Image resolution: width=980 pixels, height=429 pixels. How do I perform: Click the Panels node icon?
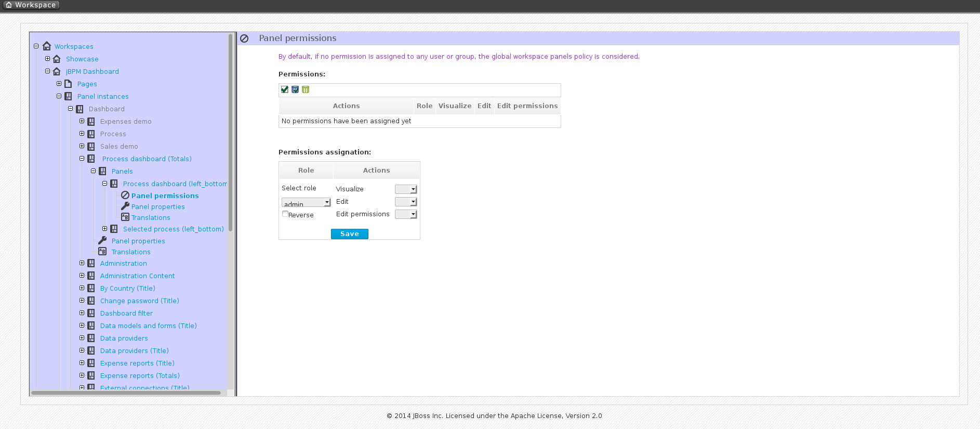click(x=102, y=171)
